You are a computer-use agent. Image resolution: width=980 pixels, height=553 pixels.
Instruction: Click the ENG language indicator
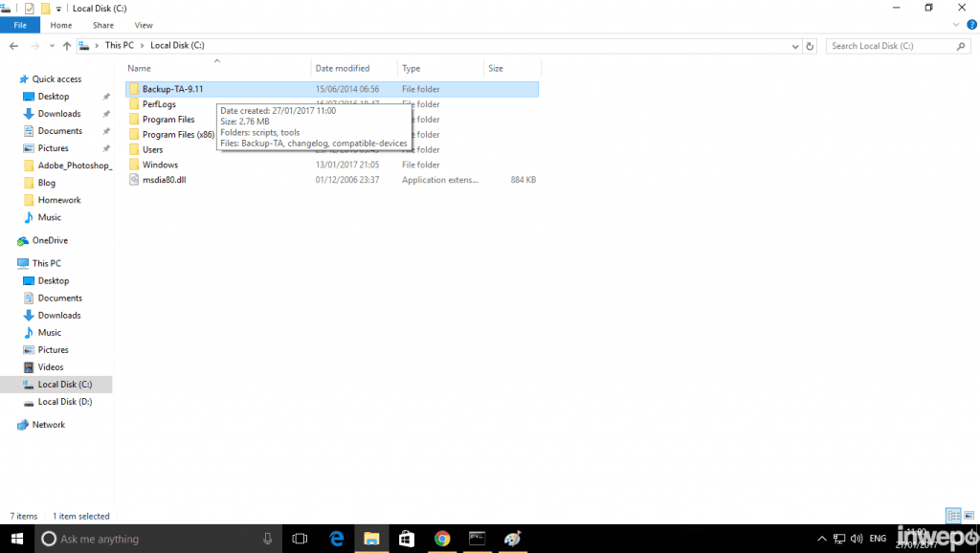tap(878, 539)
